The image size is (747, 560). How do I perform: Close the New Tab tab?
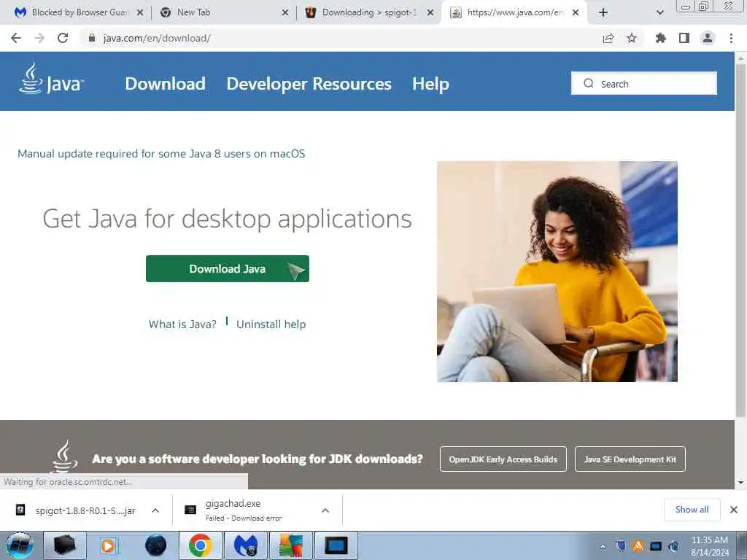285,12
